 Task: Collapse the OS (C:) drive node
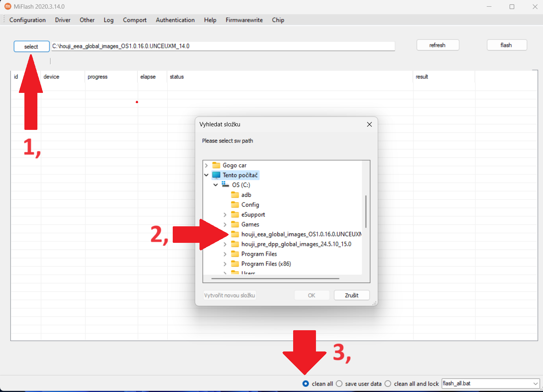point(216,185)
